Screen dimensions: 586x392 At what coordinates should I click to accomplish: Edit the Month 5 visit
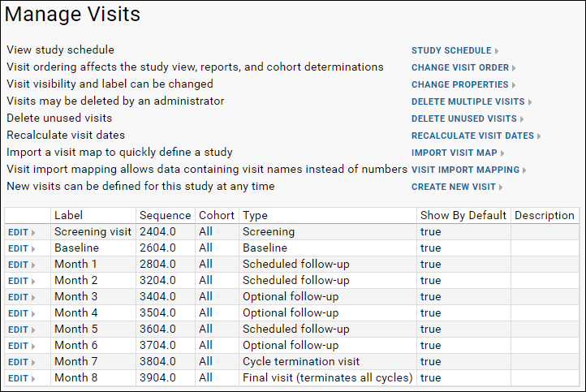click(22, 330)
